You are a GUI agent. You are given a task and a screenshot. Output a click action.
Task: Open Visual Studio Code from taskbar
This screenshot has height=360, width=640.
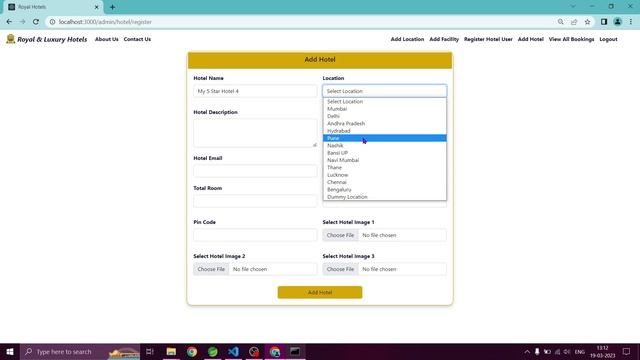(x=233, y=351)
